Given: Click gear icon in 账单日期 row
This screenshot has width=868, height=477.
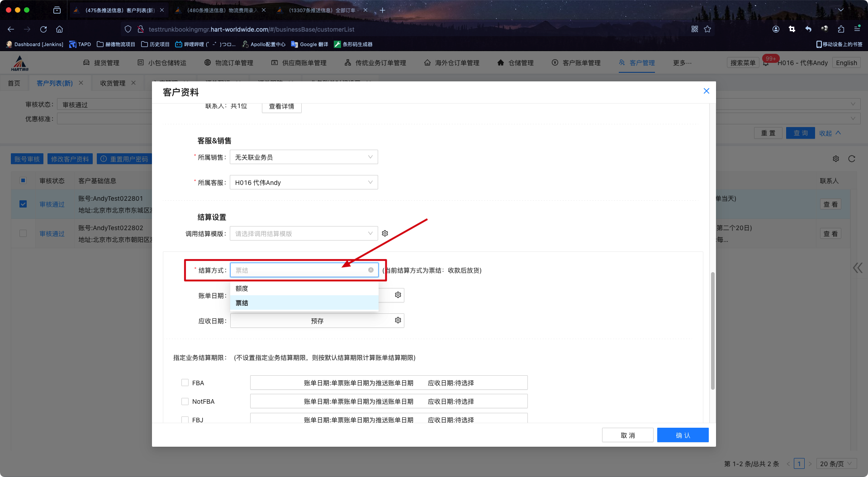Looking at the screenshot, I should 398,295.
